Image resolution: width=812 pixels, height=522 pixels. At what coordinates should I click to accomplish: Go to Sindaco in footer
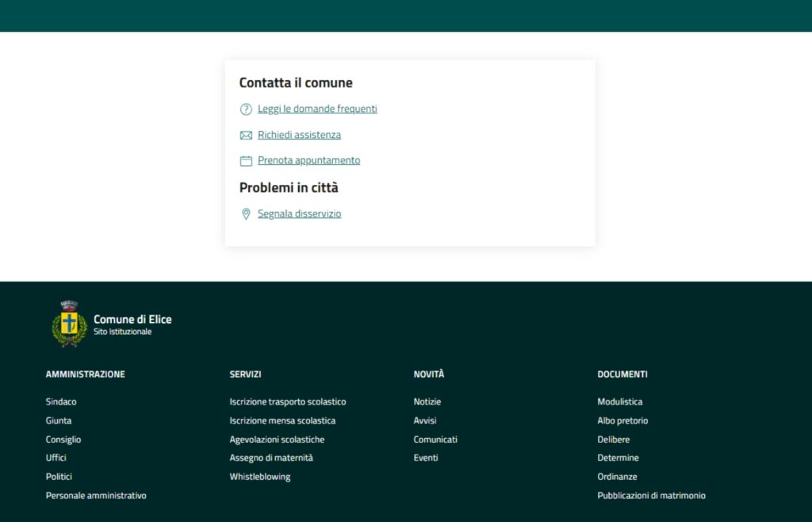pos(61,401)
